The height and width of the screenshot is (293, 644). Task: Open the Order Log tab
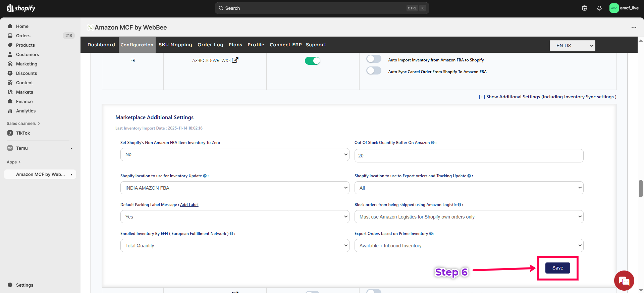(210, 45)
